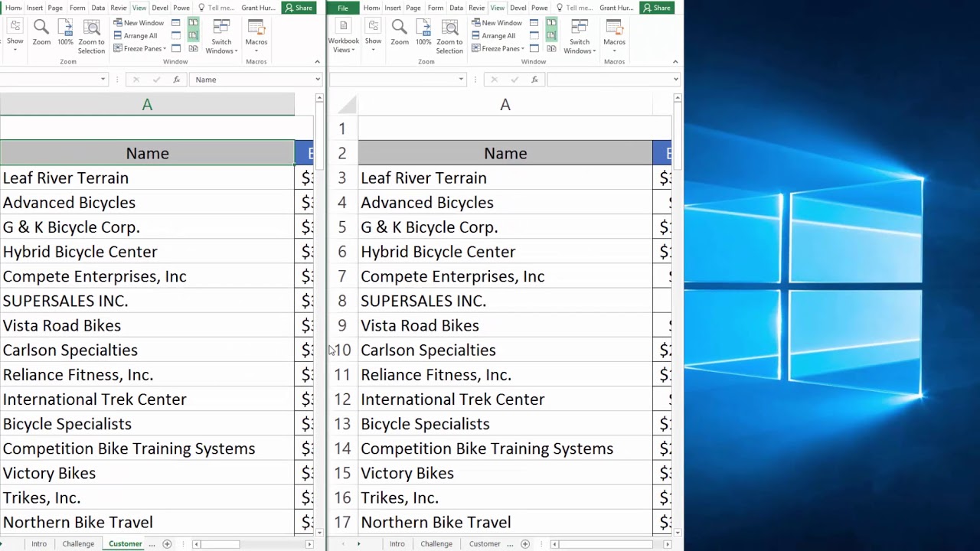The width and height of the screenshot is (980, 551).
Task: Click 100% zoom in left Excel window
Action: tap(65, 33)
